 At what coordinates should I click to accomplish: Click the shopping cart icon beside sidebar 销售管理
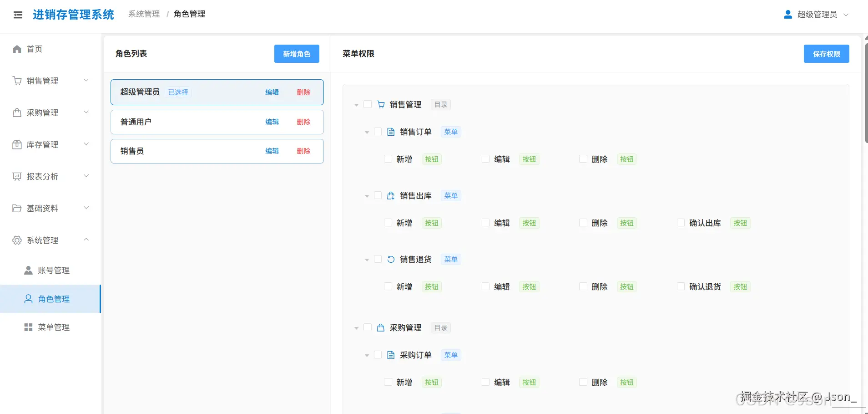(x=17, y=81)
